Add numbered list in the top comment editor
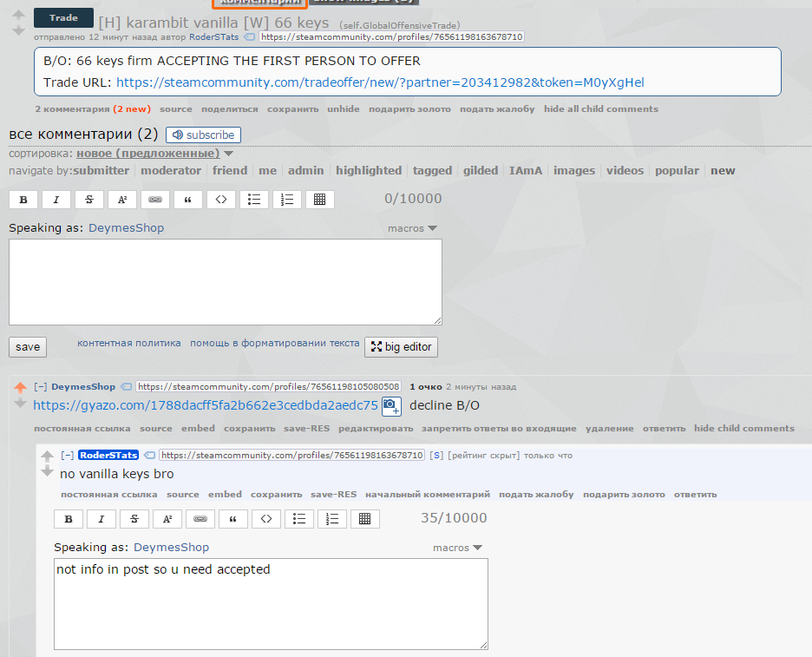Image resolution: width=812 pixels, height=657 pixels. 287,200
